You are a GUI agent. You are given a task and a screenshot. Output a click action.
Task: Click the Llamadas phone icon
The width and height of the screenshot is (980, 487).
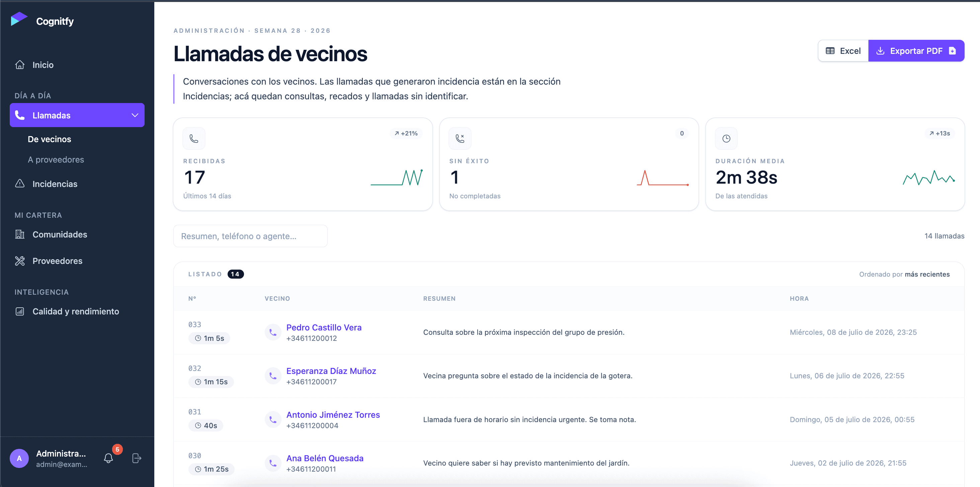(20, 115)
